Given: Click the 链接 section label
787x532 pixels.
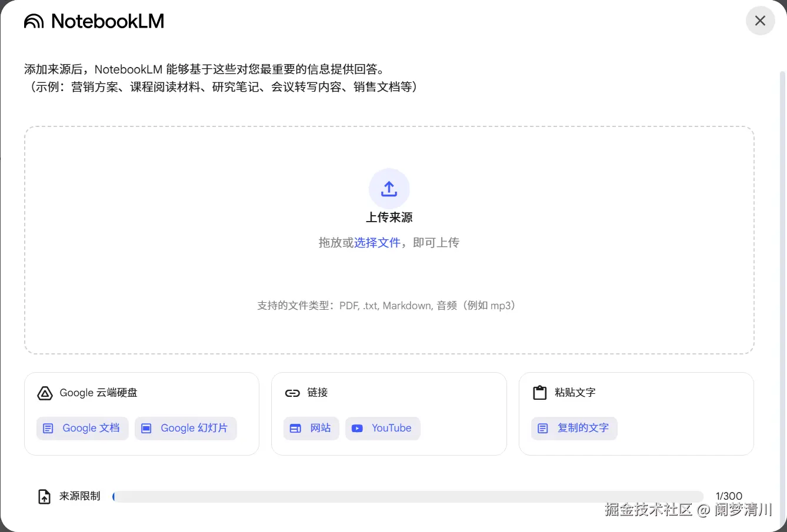Looking at the screenshot, I should (318, 393).
